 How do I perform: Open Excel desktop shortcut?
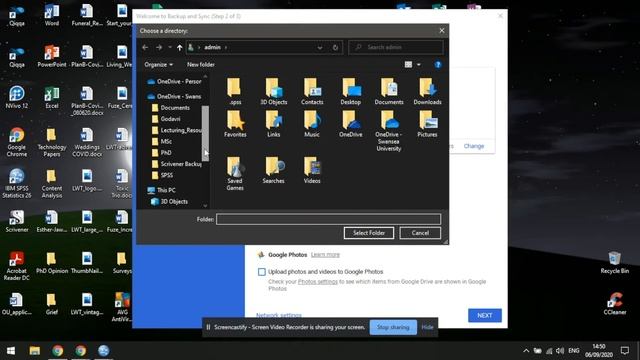[x=52, y=97]
